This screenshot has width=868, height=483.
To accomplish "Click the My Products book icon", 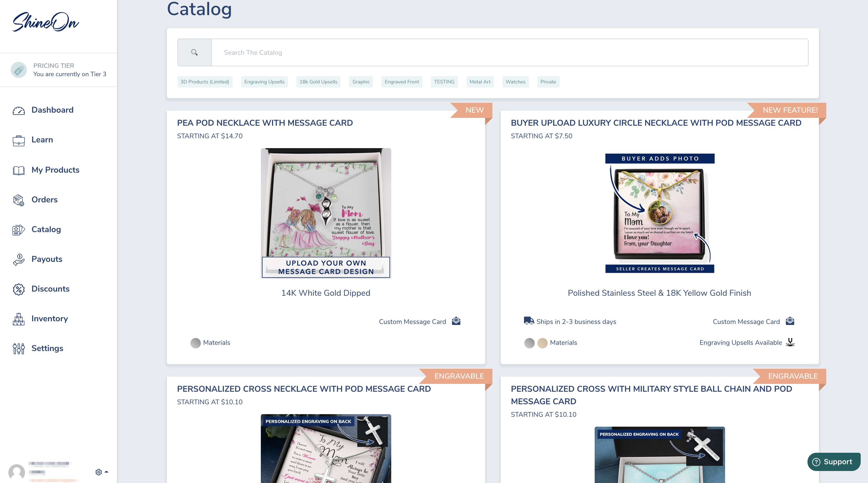I will coord(18,170).
